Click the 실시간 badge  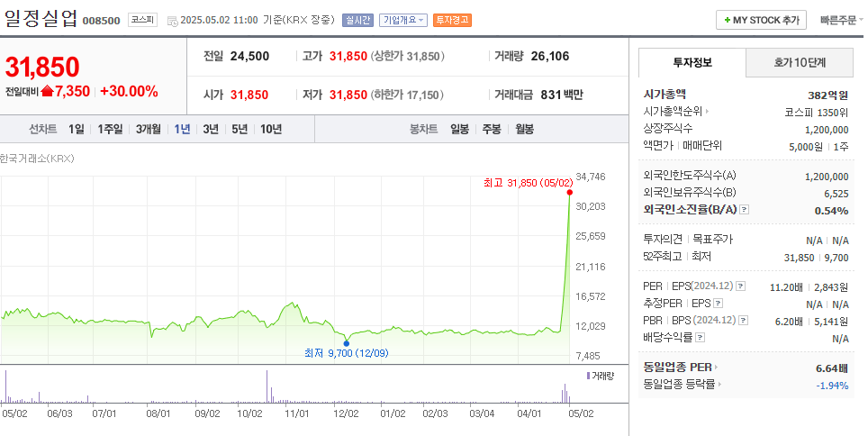tap(357, 21)
